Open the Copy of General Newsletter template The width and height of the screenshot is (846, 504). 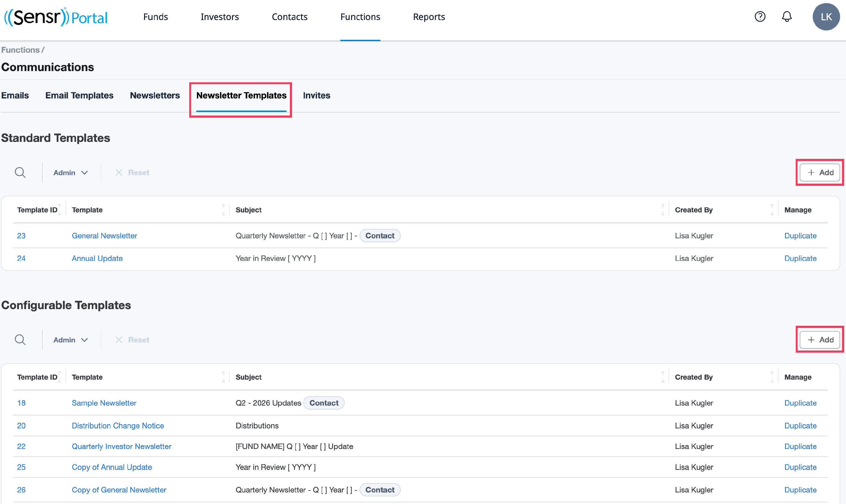click(119, 490)
